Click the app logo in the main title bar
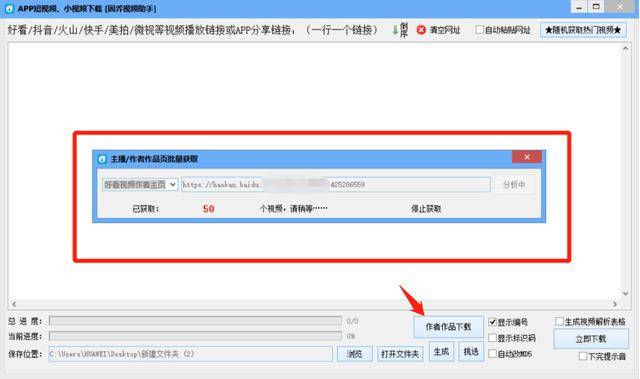This screenshot has height=379, width=640. (x=9, y=9)
